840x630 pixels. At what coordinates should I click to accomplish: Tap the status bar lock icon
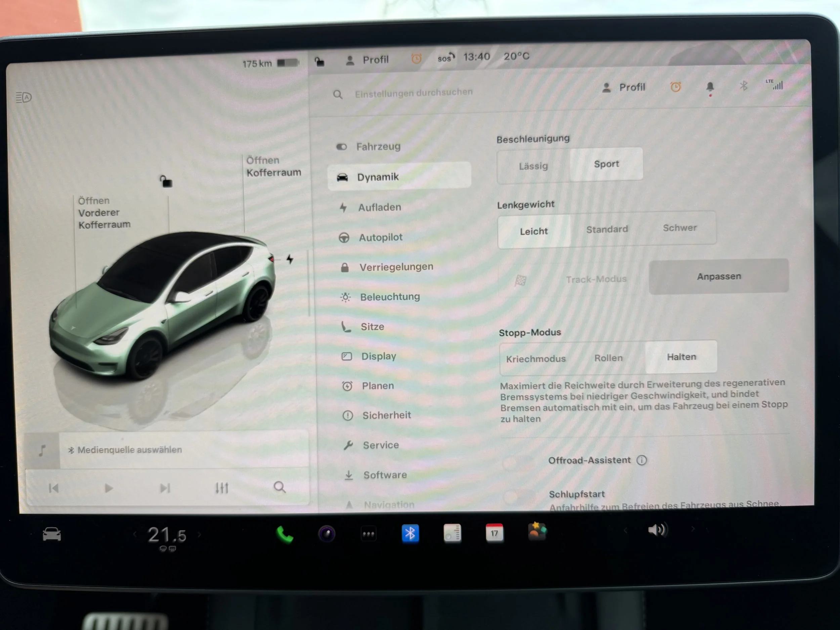(x=319, y=61)
